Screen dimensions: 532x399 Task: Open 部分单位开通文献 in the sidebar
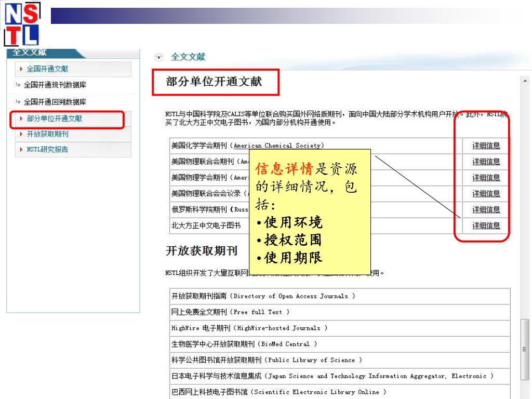(x=54, y=118)
